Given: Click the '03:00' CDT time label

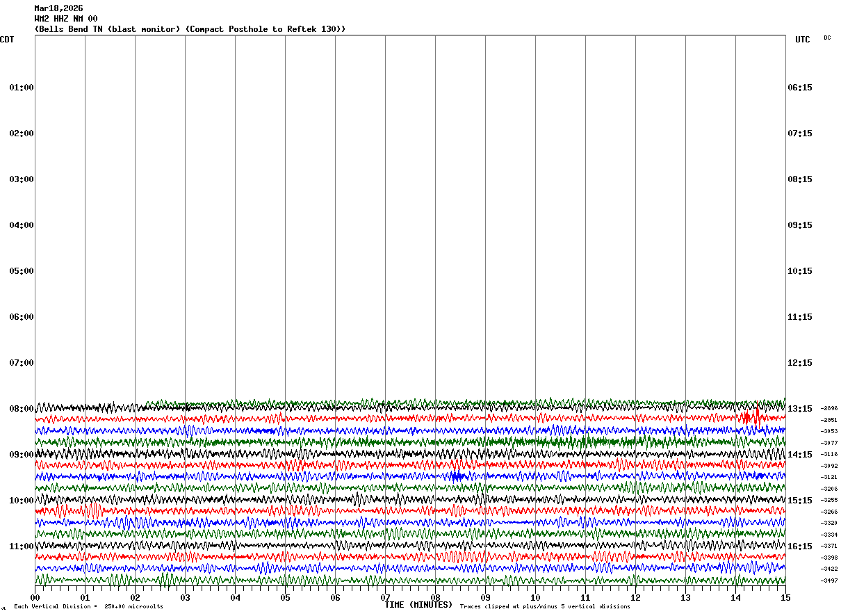Looking at the screenshot, I should [x=22, y=179].
